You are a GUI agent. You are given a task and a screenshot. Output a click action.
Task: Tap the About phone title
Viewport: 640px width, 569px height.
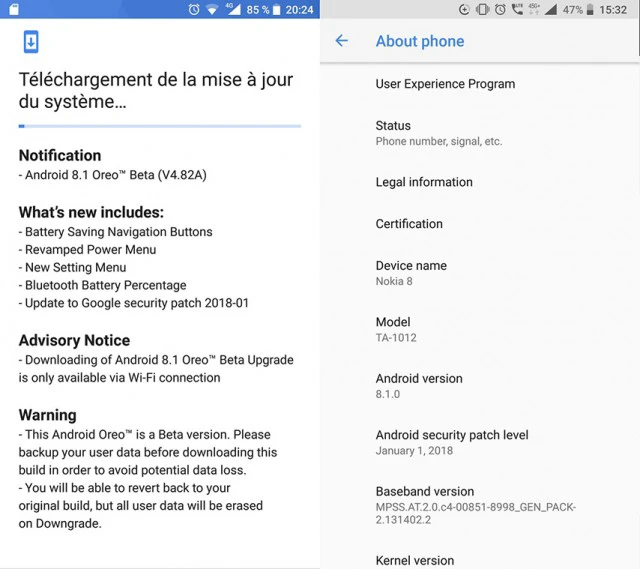click(x=420, y=41)
